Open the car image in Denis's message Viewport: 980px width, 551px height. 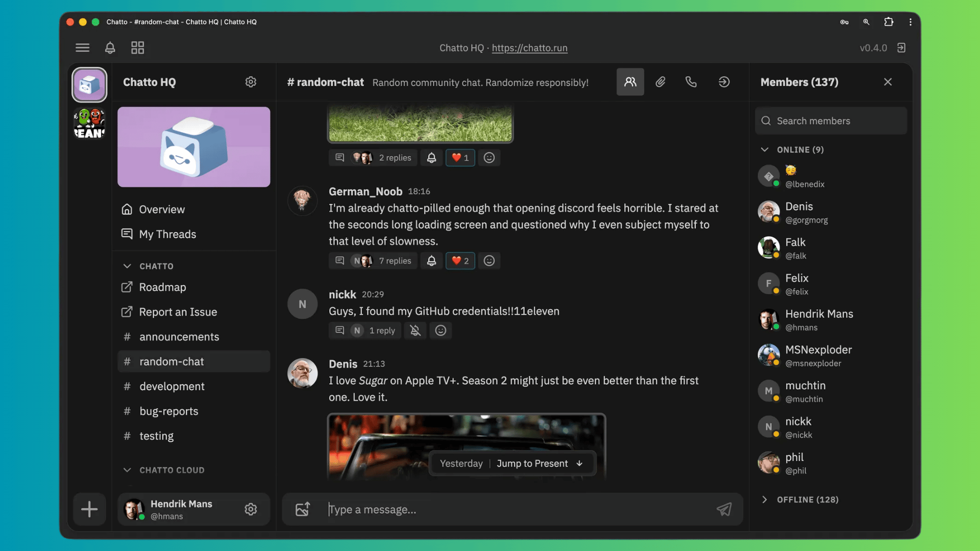click(x=467, y=446)
